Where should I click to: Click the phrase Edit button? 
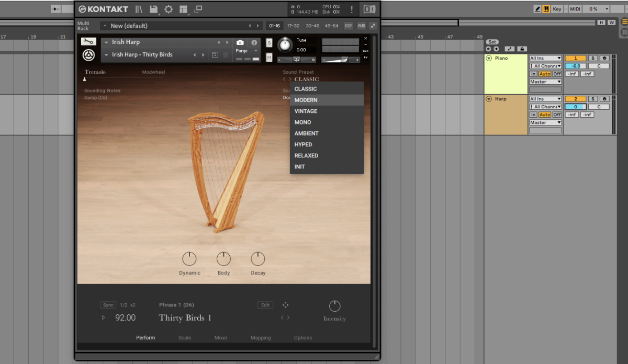(265, 305)
